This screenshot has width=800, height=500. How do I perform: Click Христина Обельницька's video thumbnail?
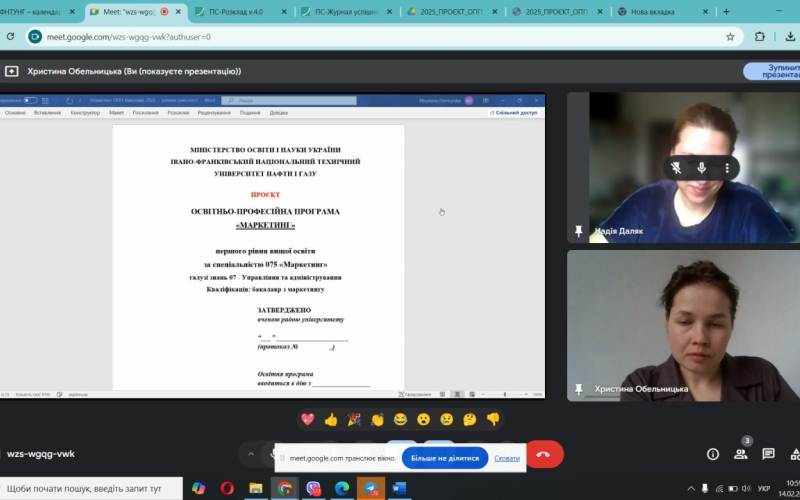[x=683, y=326]
